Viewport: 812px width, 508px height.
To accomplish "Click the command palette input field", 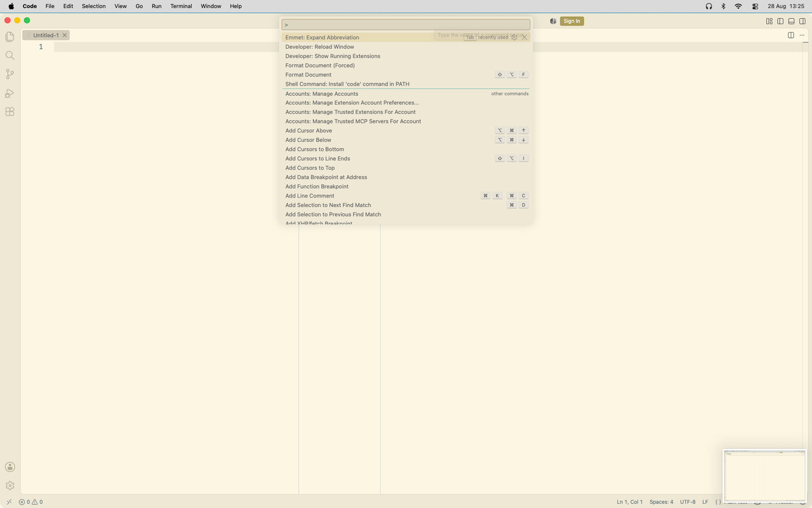I will tap(406, 25).
